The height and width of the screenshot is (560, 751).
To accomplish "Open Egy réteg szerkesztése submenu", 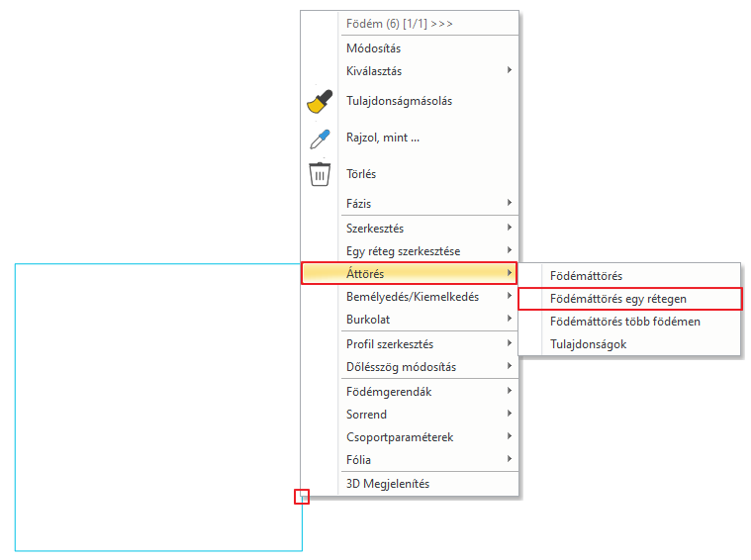I will click(429, 251).
